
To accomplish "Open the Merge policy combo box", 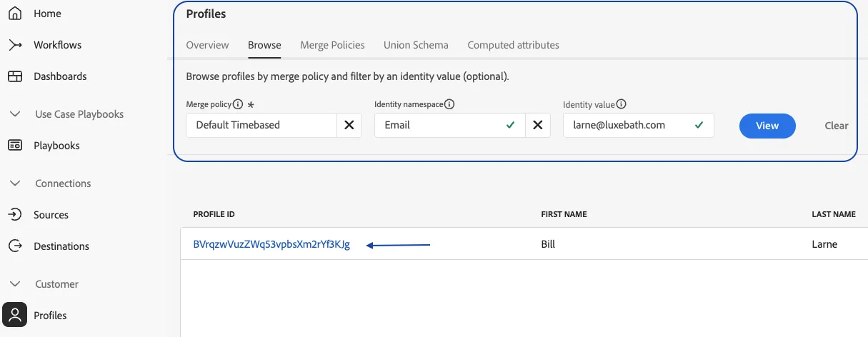I will [x=261, y=125].
